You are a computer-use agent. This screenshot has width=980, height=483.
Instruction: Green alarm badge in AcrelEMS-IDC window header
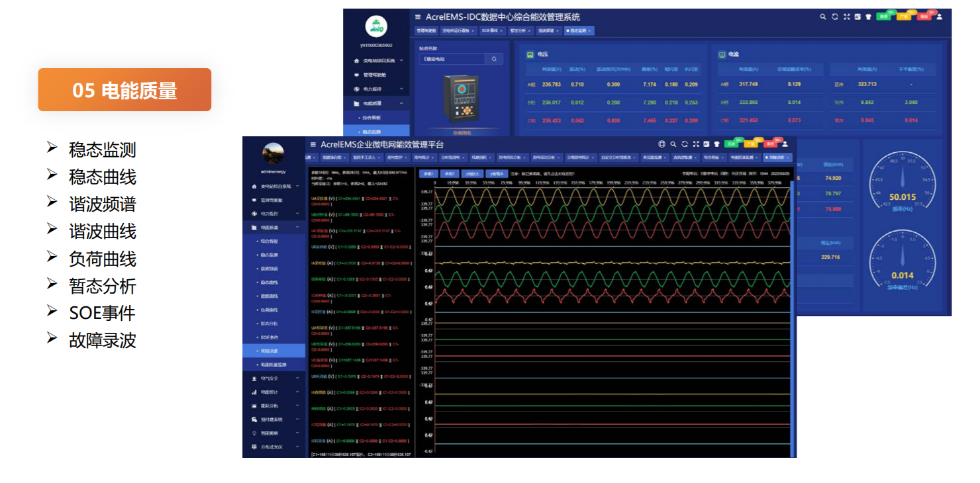pyautogui.click(x=883, y=17)
